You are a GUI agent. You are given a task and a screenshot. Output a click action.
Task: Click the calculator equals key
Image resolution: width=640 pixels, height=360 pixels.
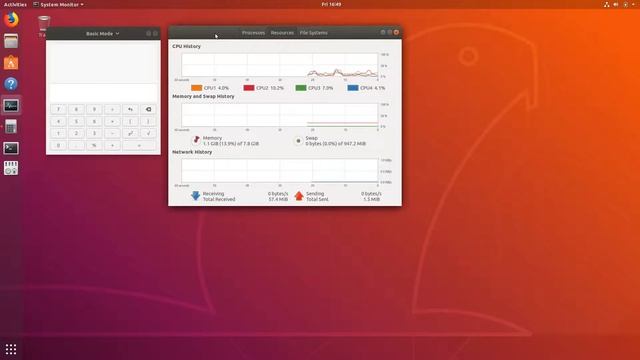(x=139, y=145)
